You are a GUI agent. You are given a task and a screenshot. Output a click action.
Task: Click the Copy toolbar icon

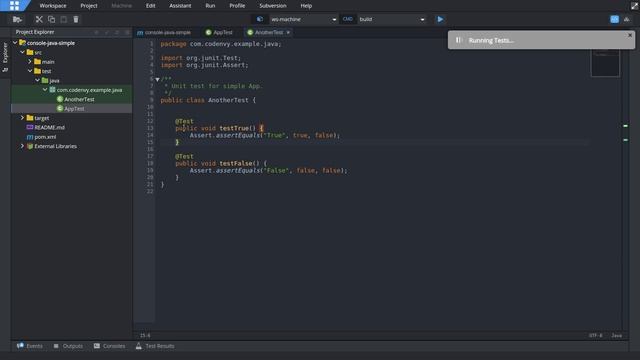click(51, 19)
